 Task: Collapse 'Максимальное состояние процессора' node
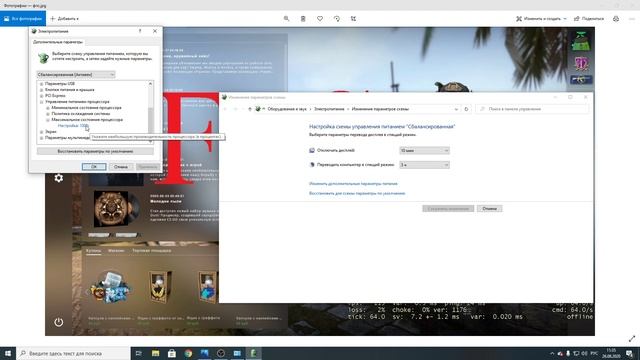coord(48,120)
